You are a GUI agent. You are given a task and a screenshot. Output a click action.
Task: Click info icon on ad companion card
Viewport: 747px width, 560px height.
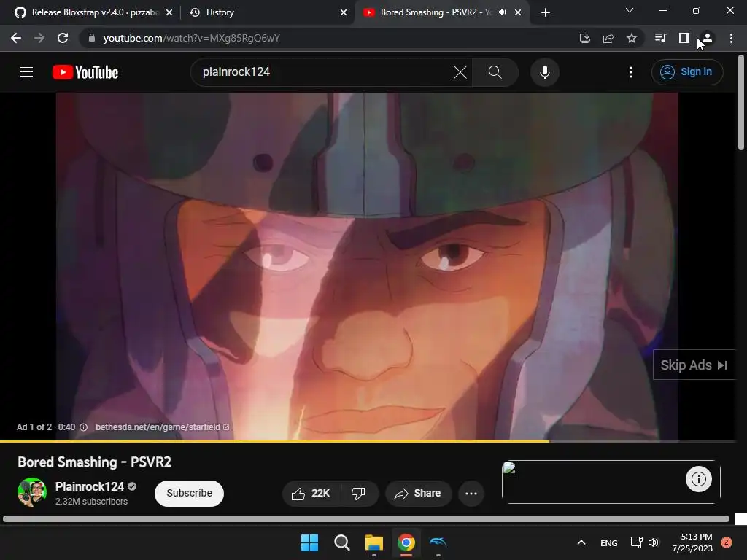[x=698, y=479]
